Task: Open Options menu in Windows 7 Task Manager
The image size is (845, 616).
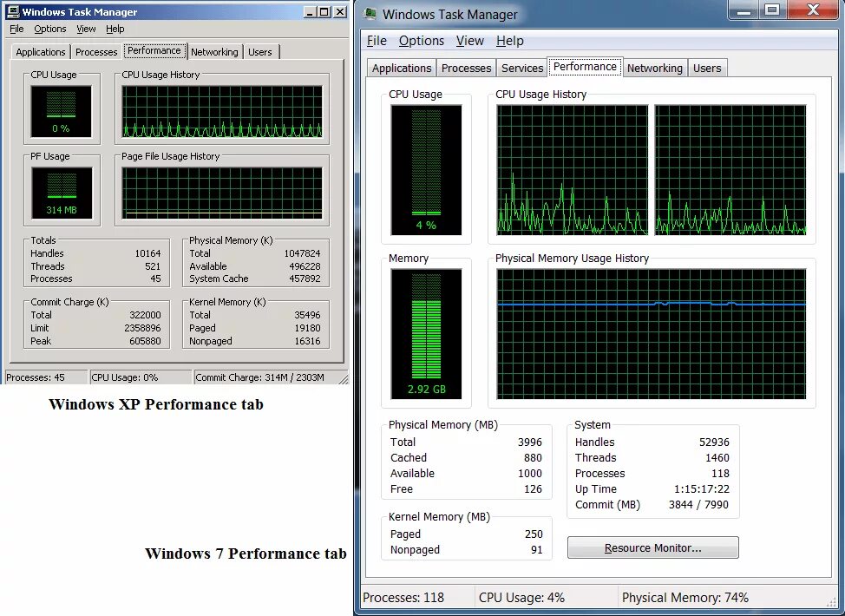Action: [x=422, y=41]
